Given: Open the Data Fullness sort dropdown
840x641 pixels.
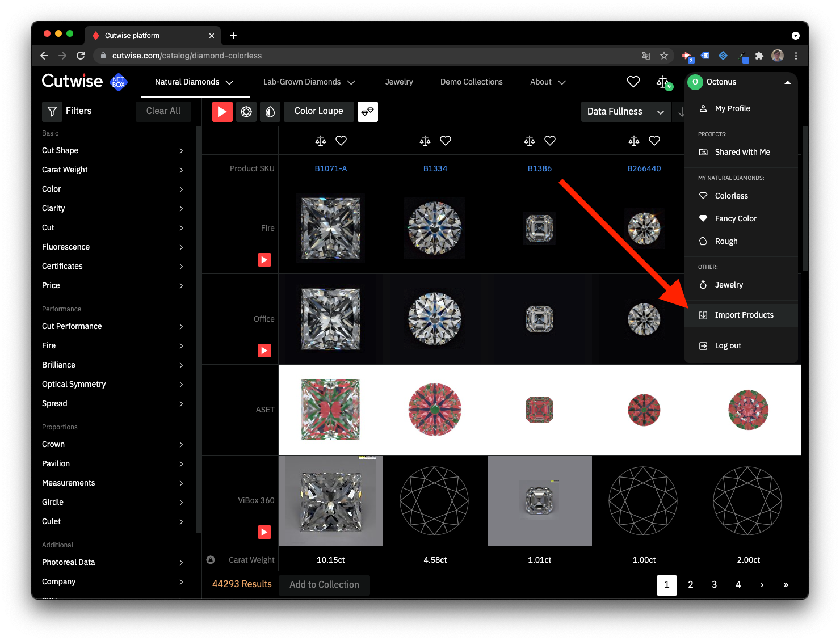Looking at the screenshot, I should pos(625,112).
